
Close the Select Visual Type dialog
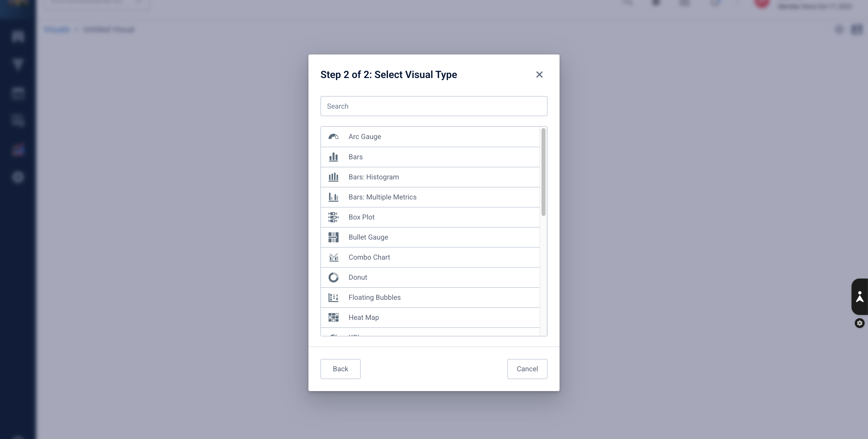[x=539, y=75]
